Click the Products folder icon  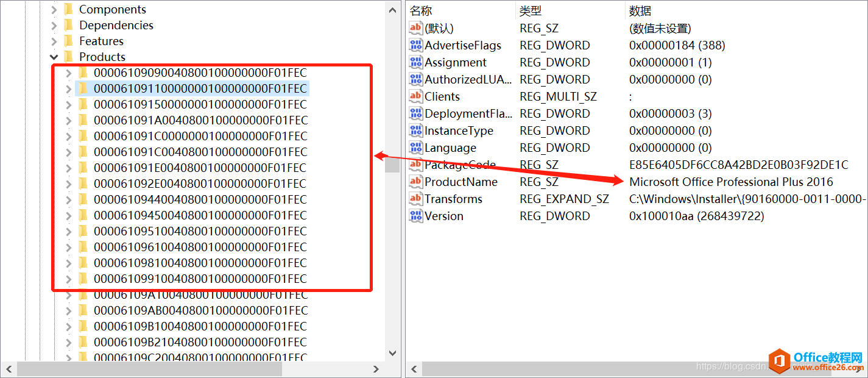tap(69, 57)
